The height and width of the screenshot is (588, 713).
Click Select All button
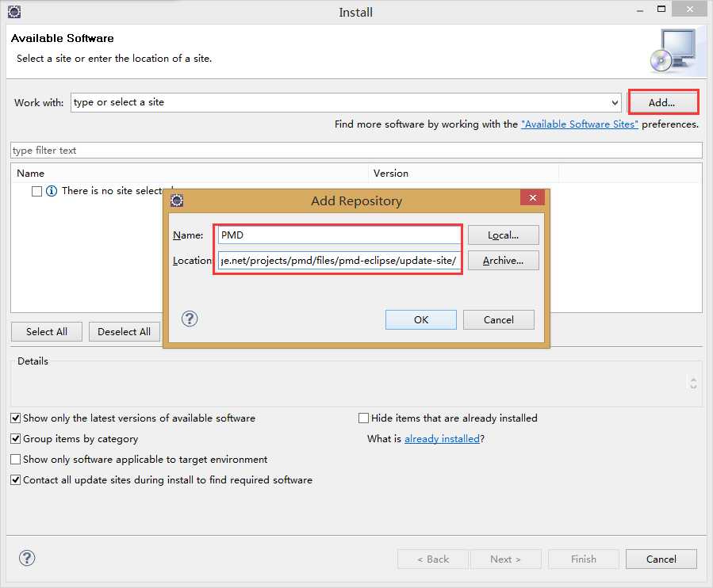(46, 332)
